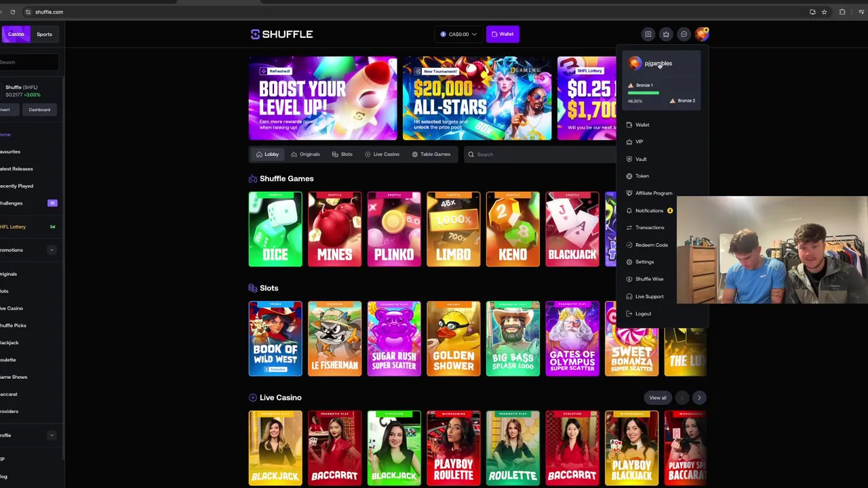This screenshot has width=868, height=488.
Task: Select the Live Casino tab
Action: point(382,155)
